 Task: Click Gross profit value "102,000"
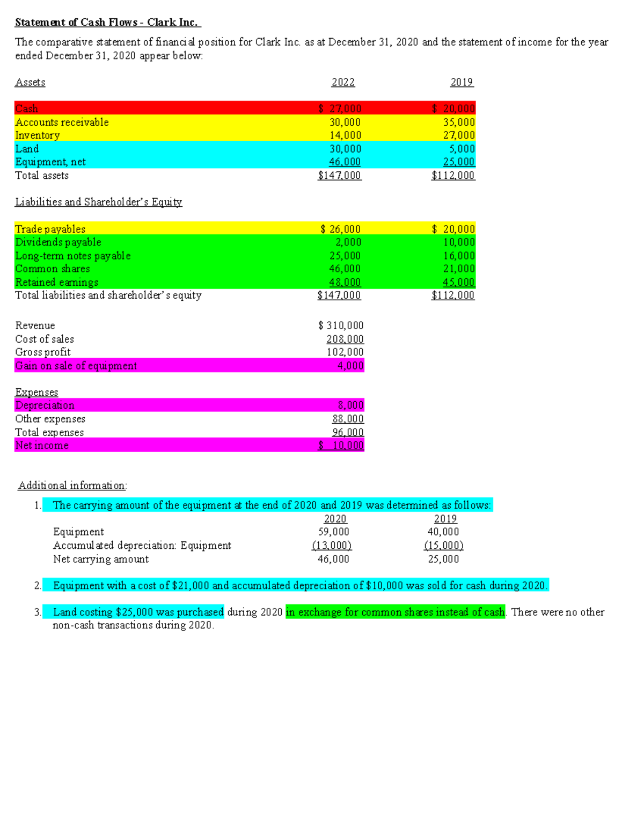345,352
